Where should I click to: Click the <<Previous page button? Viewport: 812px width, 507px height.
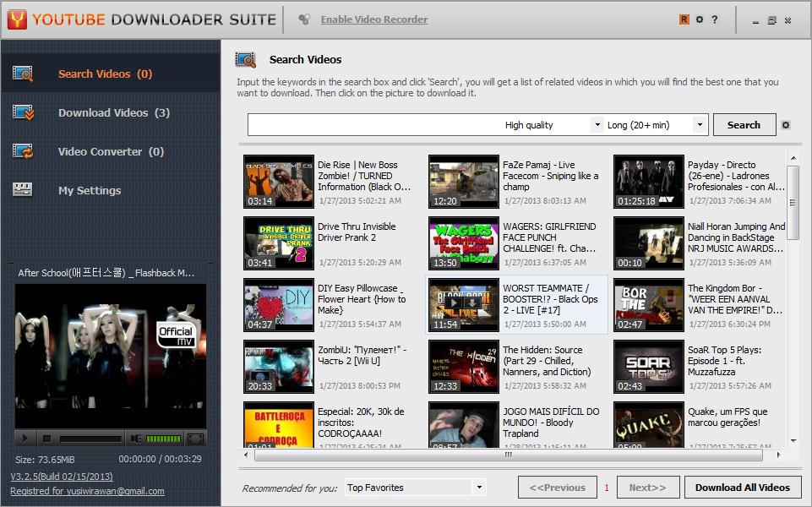tap(557, 488)
